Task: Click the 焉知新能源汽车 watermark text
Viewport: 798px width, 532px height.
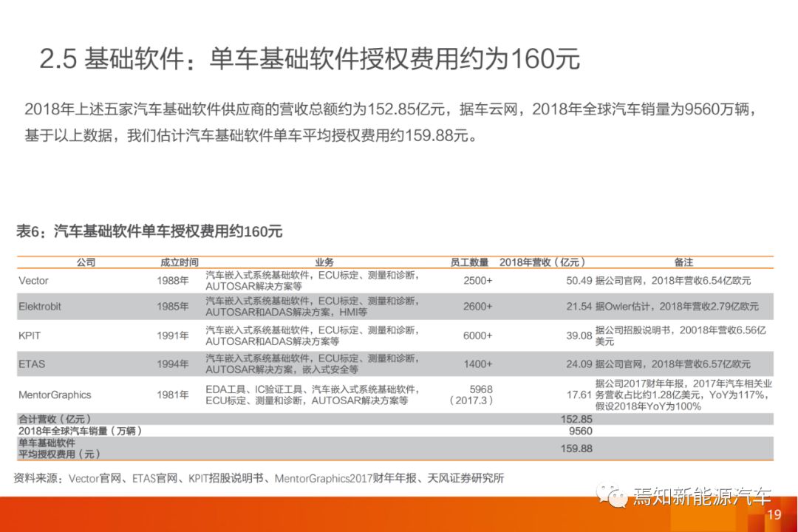Action: pos(702,496)
